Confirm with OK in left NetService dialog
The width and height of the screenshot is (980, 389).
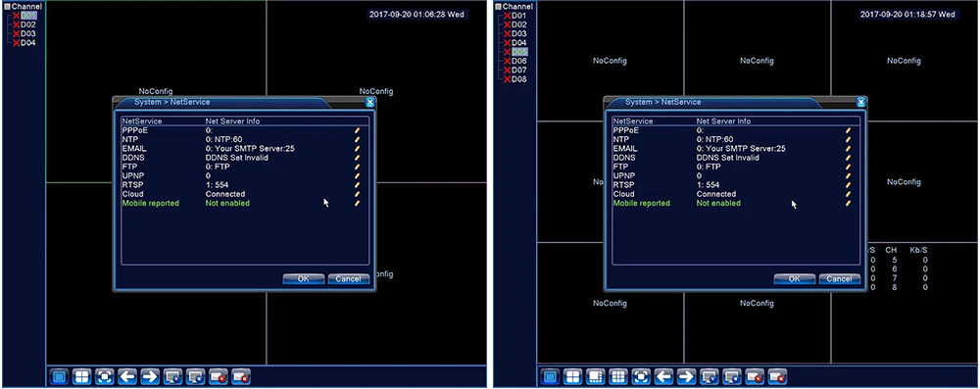pyautogui.click(x=303, y=279)
